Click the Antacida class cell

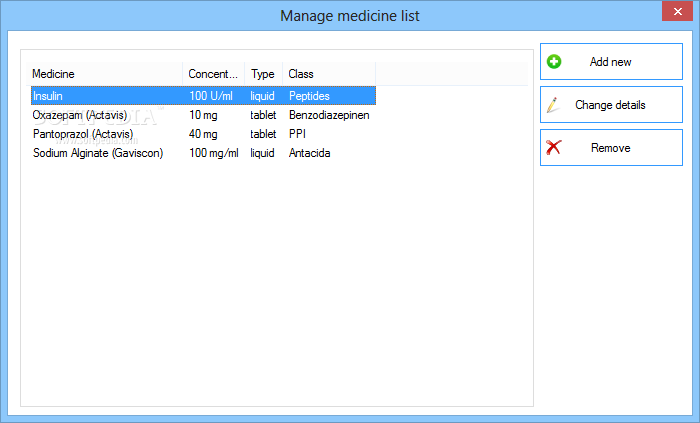click(x=309, y=153)
